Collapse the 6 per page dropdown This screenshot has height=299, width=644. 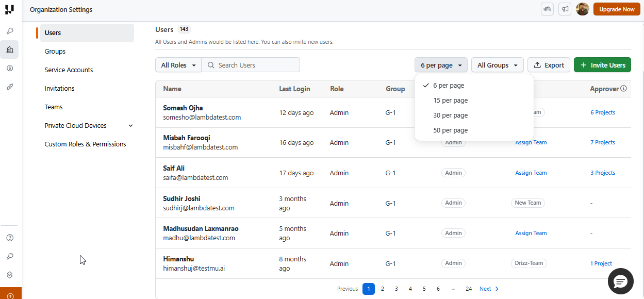[441, 65]
